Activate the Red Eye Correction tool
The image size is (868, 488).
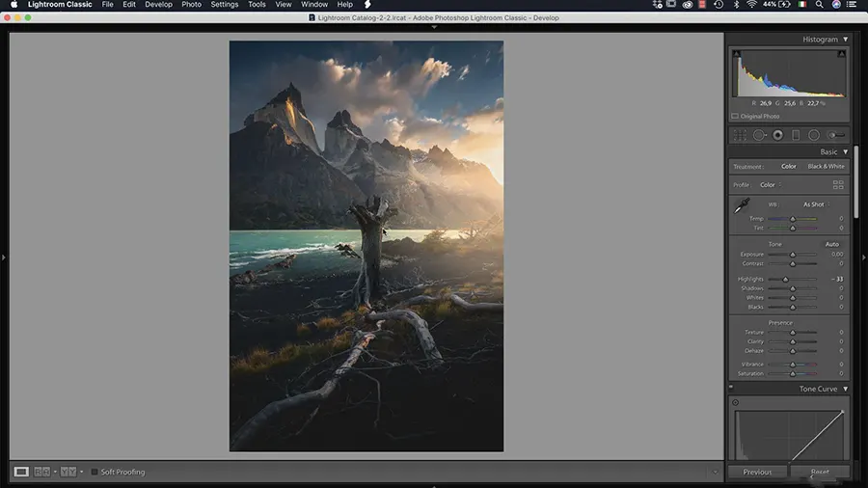pyautogui.click(x=777, y=136)
